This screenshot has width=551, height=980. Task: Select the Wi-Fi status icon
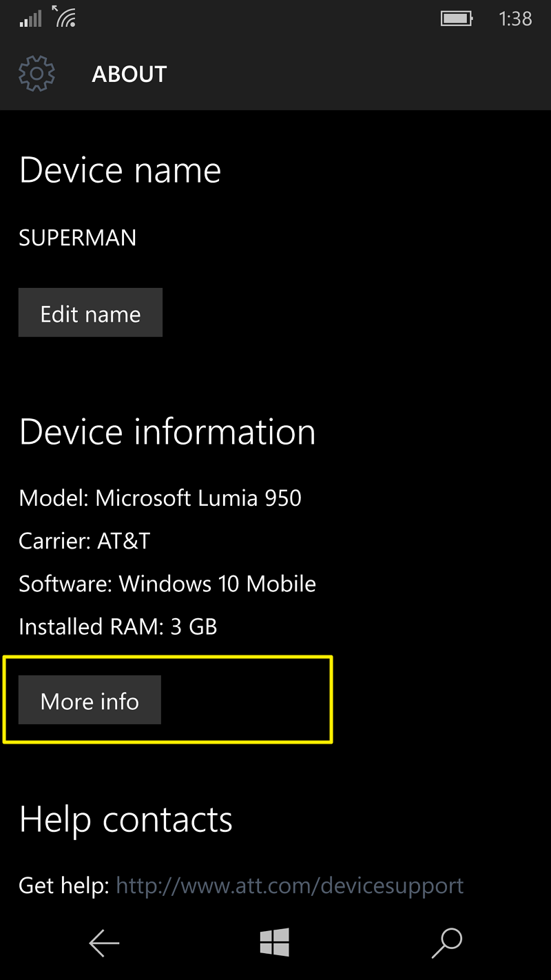pos(65,18)
